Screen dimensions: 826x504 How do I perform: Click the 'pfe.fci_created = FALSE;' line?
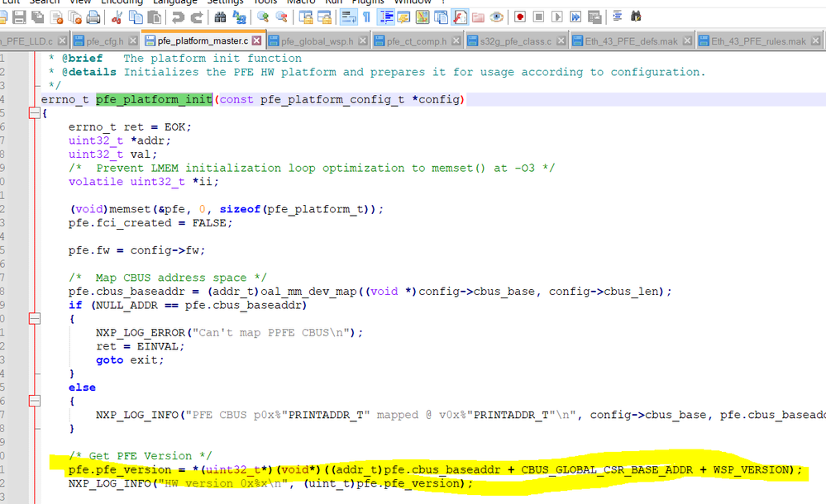(150, 223)
